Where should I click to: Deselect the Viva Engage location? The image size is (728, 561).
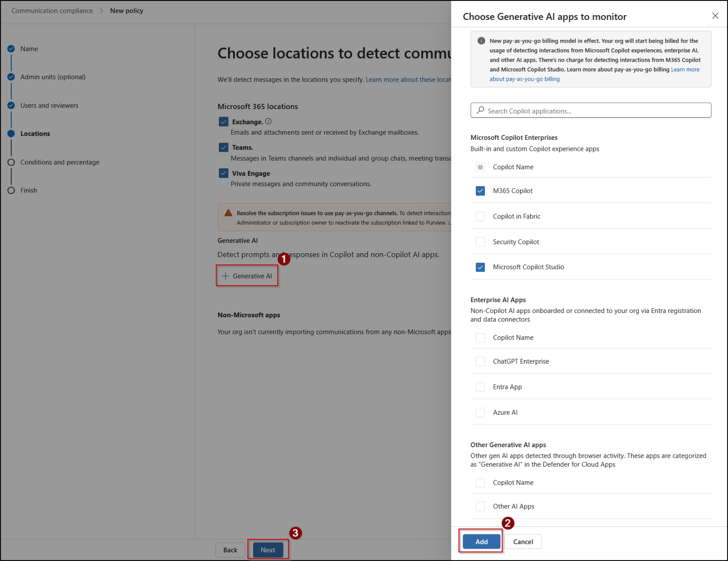click(x=223, y=173)
